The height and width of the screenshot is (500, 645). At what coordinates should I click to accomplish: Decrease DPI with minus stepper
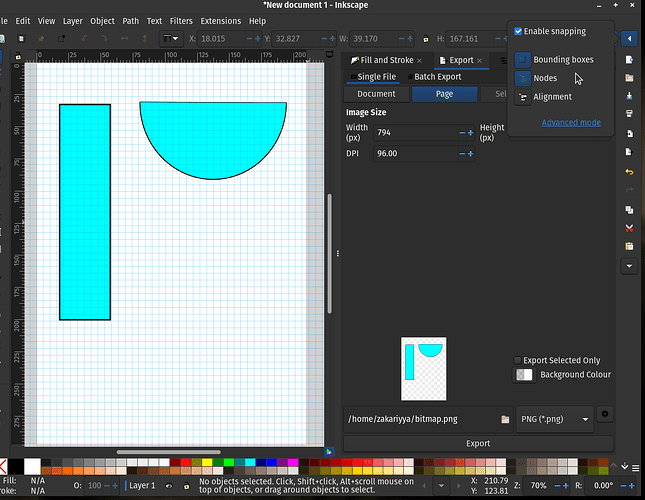click(x=462, y=153)
